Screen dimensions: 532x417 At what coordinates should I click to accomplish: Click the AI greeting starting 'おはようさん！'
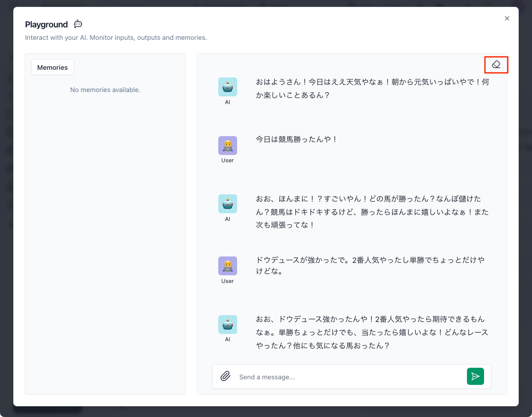point(372,88)
